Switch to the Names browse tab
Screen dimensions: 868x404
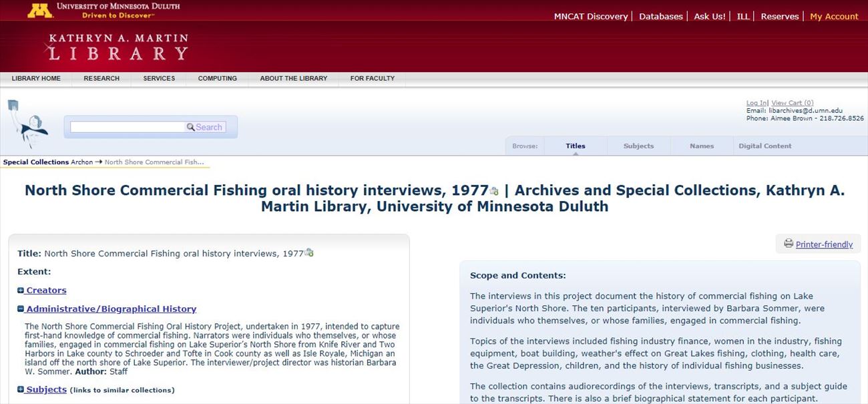[x=702, y=146]
